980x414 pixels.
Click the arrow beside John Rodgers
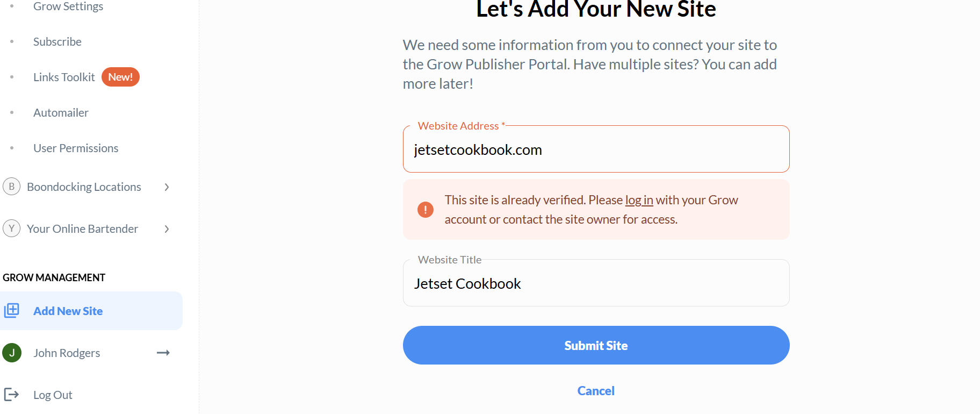[x=163, y=353]
